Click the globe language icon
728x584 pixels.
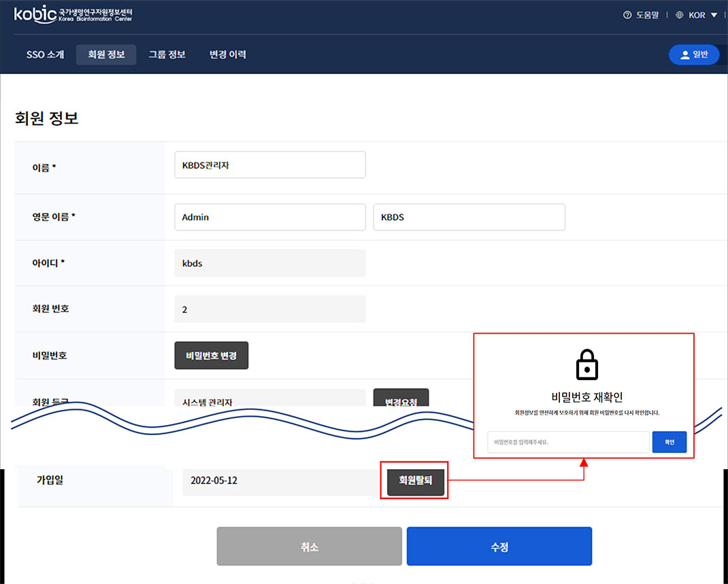click(680, 15)
